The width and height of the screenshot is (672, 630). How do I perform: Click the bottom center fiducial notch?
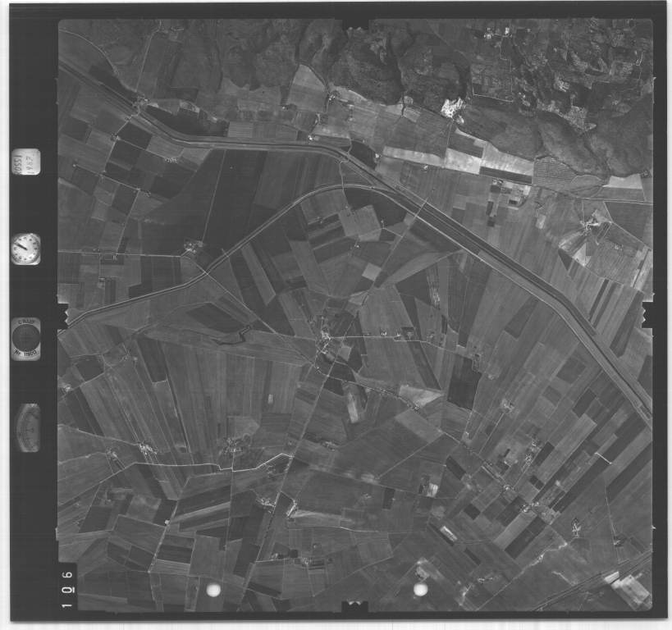coord(355,606)
